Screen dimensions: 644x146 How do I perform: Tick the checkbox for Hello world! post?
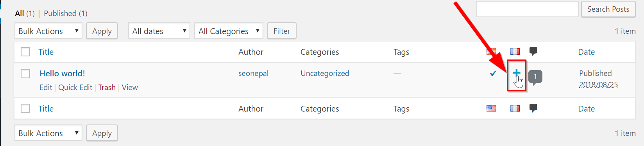point(25,73)
